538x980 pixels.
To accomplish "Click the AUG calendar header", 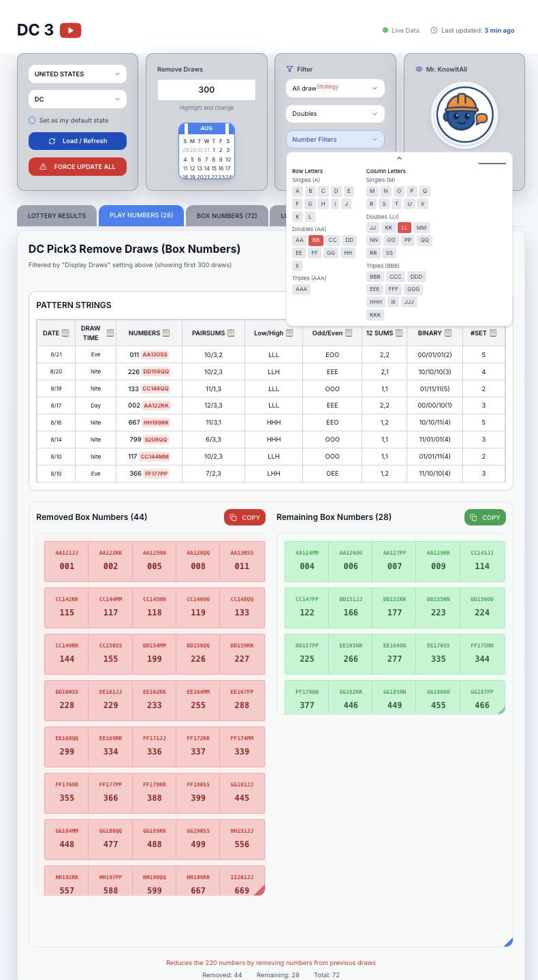I will [x=206, y=128].
